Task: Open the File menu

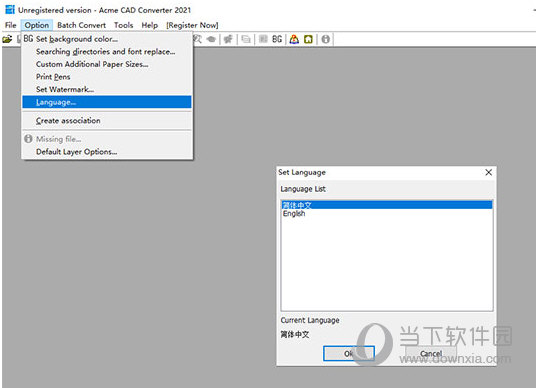Action: (11, 25)
